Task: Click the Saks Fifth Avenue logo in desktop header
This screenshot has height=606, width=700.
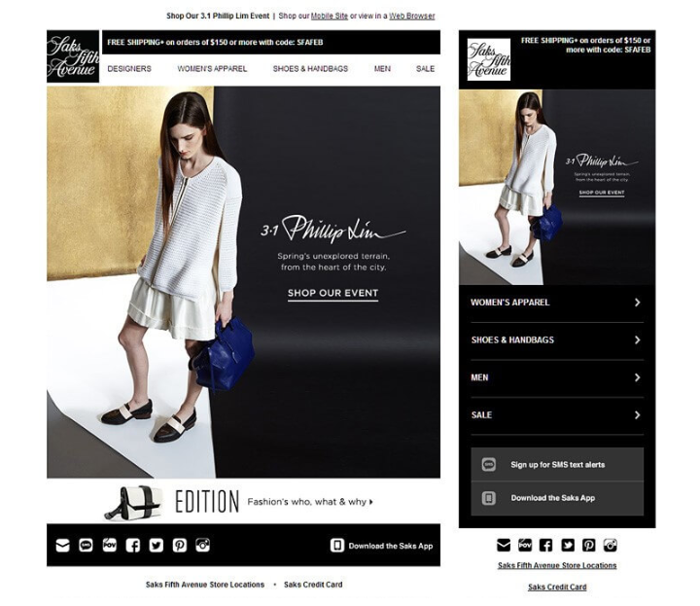Action: click(73, 56)
